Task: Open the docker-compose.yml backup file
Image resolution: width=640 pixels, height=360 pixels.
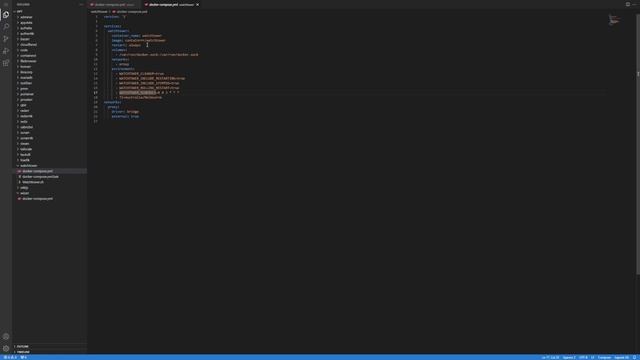Action: 40,177
